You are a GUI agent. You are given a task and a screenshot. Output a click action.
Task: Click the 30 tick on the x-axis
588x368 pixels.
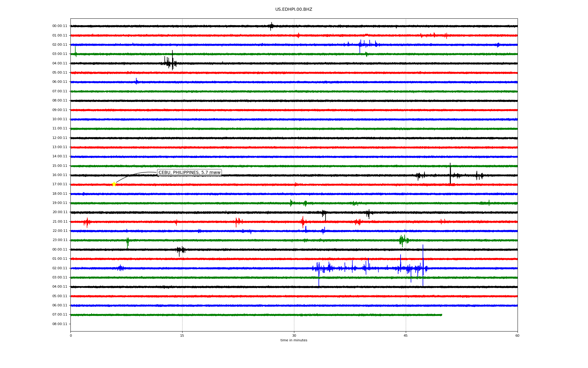click(294, 336)
